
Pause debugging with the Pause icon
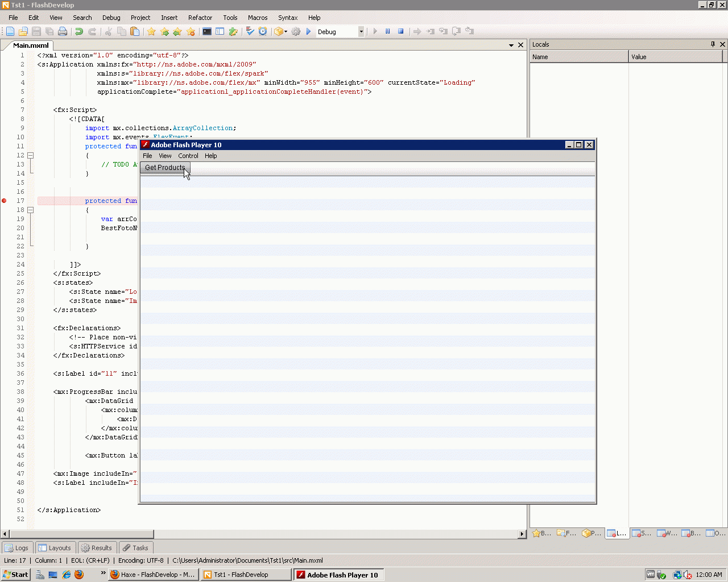tap(388, 32)
